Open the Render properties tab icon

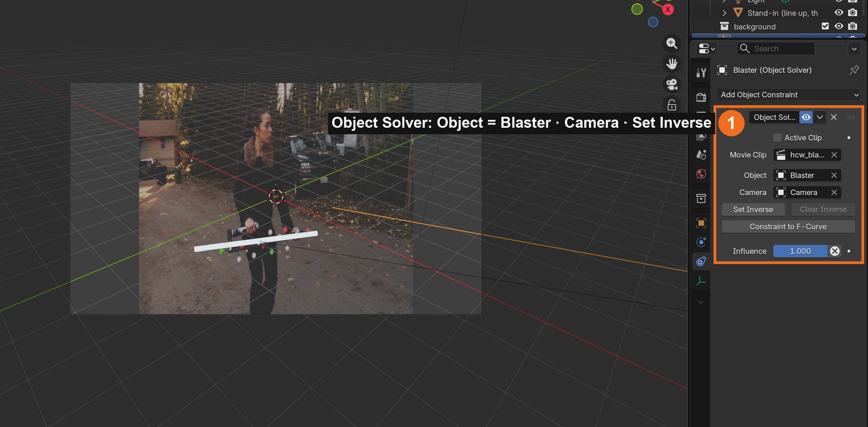pyautogui.click(x=701, y=97)
